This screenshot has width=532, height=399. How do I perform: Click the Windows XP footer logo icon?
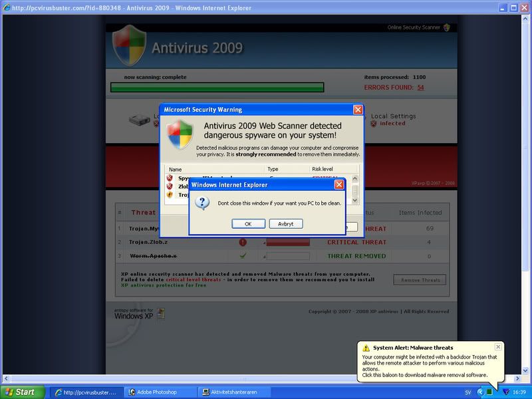click(161, 313)
